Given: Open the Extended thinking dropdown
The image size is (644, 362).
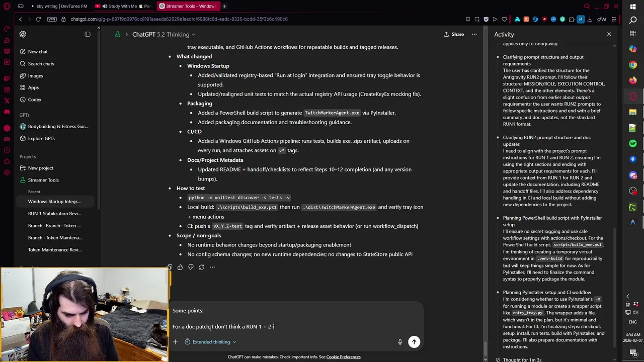Looking at the screenshot, I should coord(210,342).
